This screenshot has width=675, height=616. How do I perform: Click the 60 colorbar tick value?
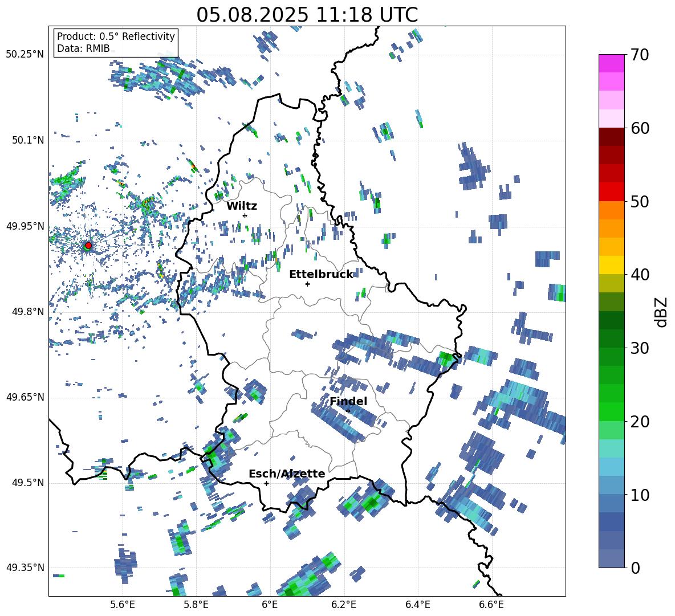(x=640, y=128)
